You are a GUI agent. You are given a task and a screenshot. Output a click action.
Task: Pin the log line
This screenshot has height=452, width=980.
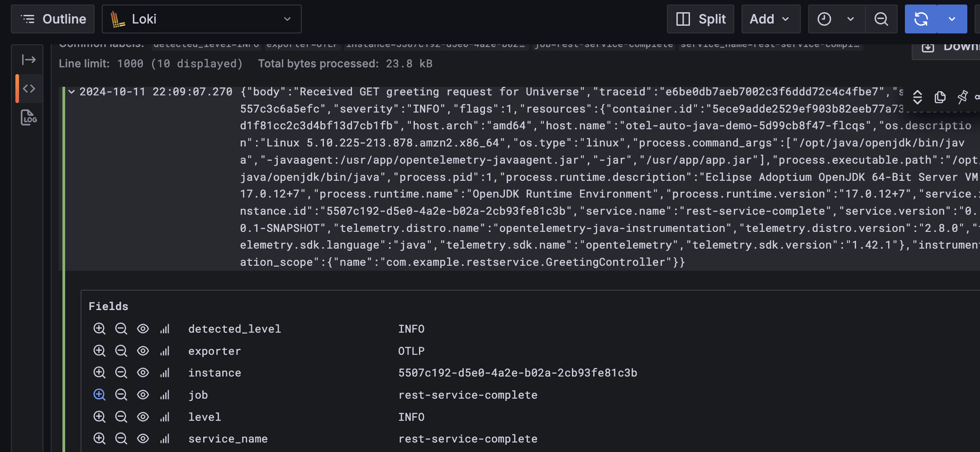click(962, 97)
